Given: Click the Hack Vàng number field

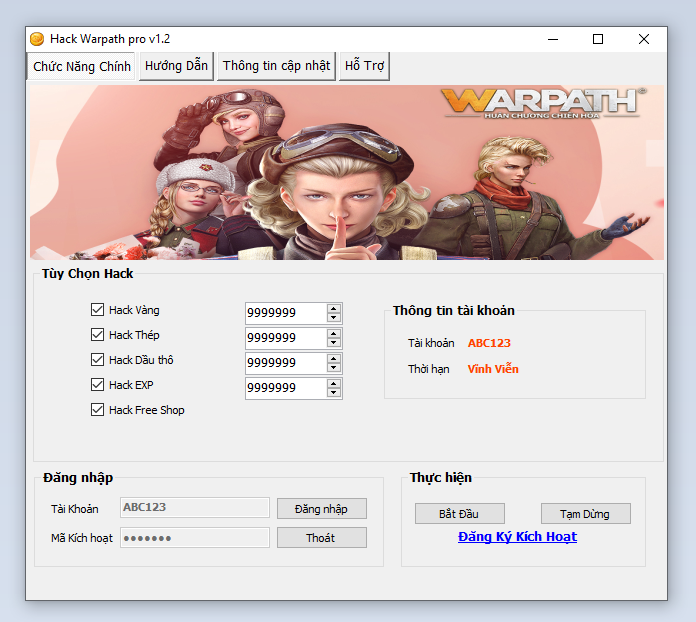Looking at the screenshot, I should coord(284,313).
